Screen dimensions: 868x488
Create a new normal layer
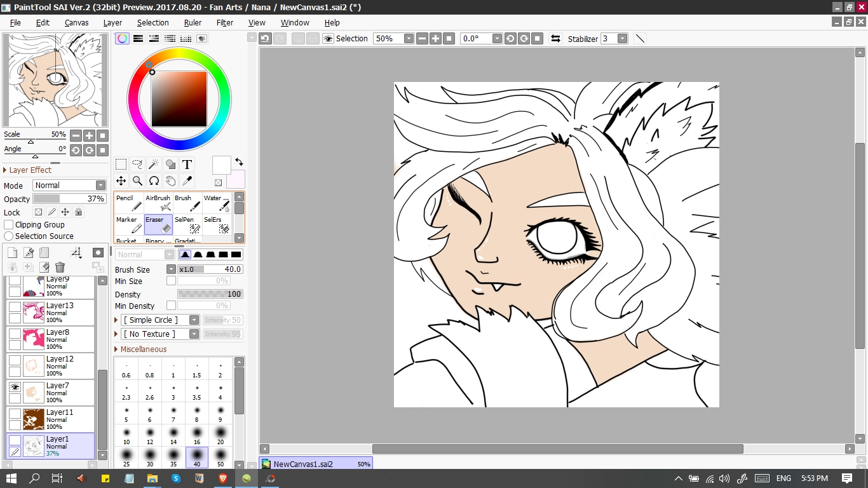[12, 253]
